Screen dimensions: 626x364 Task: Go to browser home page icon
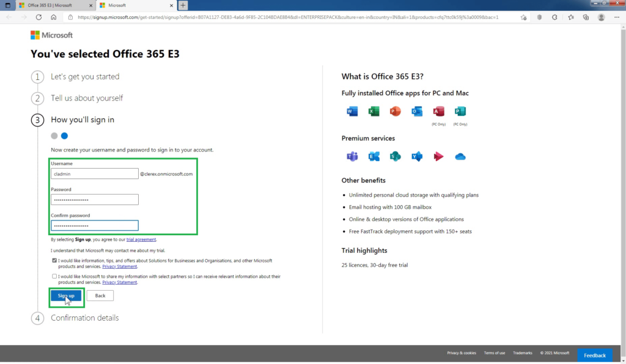pos(54,17)
